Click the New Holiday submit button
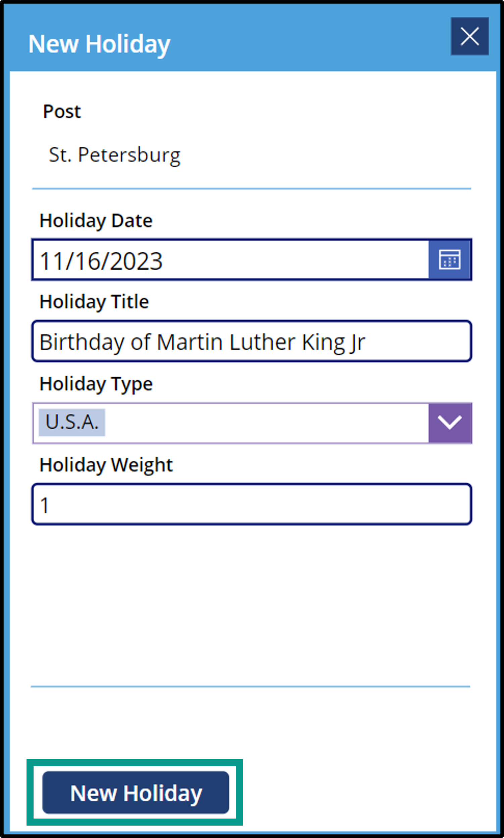 136,792
